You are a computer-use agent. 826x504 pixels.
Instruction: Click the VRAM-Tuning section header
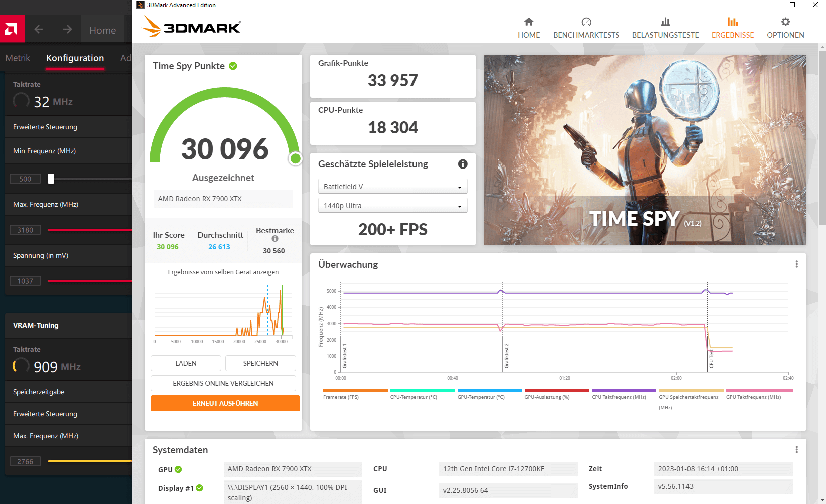tap(69, 325)
